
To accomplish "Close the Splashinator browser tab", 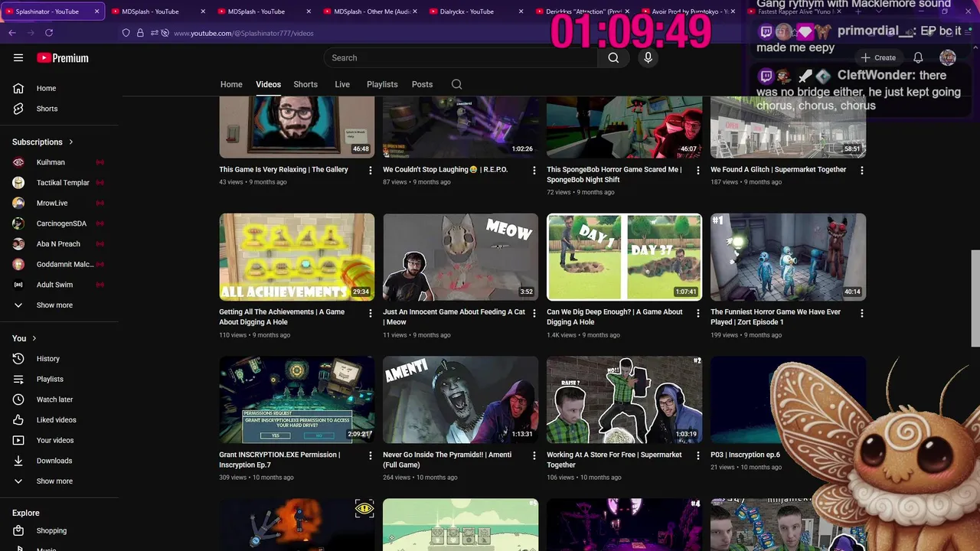I will [97, 11].
